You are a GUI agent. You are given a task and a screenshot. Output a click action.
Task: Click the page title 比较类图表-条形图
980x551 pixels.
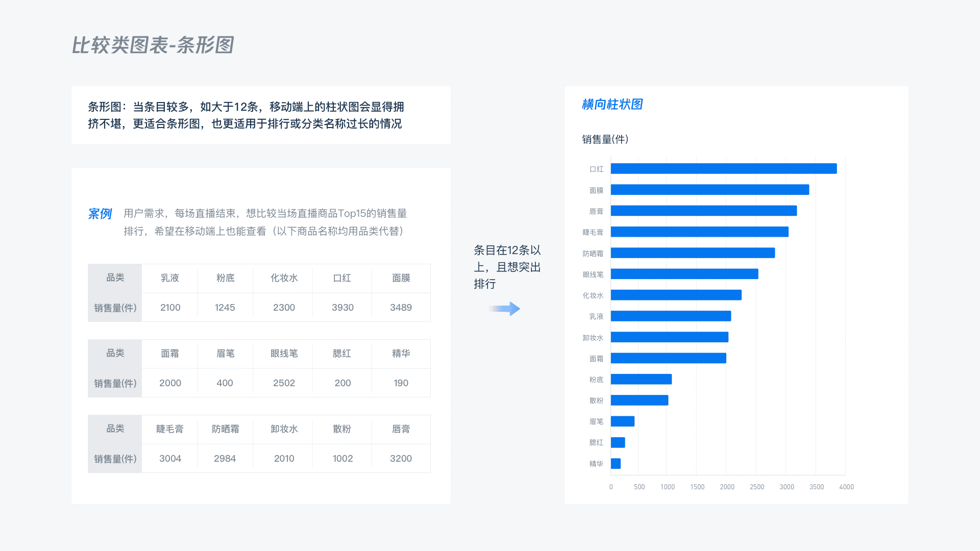[152, 45]
